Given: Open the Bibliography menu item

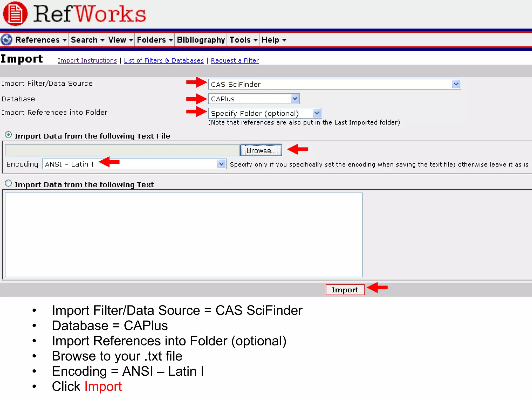Looking at the screenshot, I should pyautogui.click(x=201, y=40).
